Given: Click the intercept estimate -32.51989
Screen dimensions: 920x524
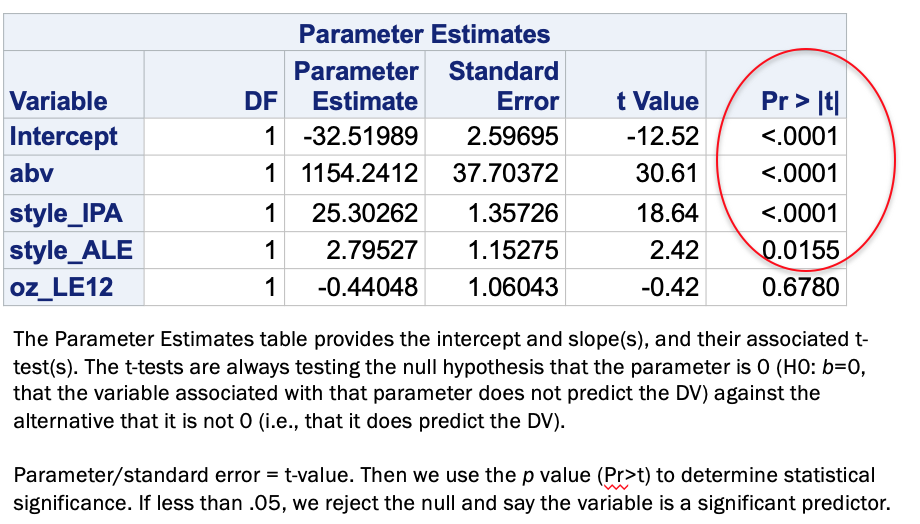Looking at the screenshot, I should click(360, 137).
